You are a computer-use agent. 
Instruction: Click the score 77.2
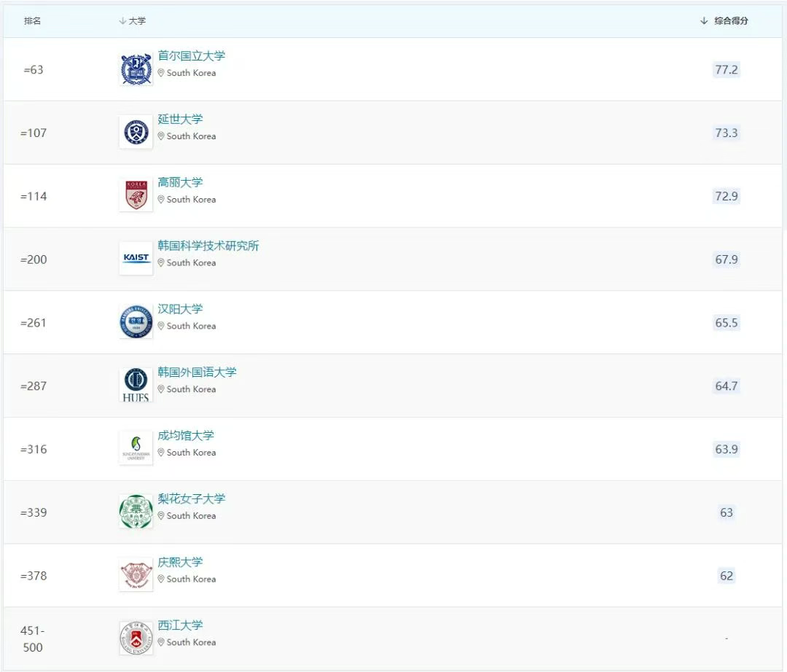click(727, 70)
